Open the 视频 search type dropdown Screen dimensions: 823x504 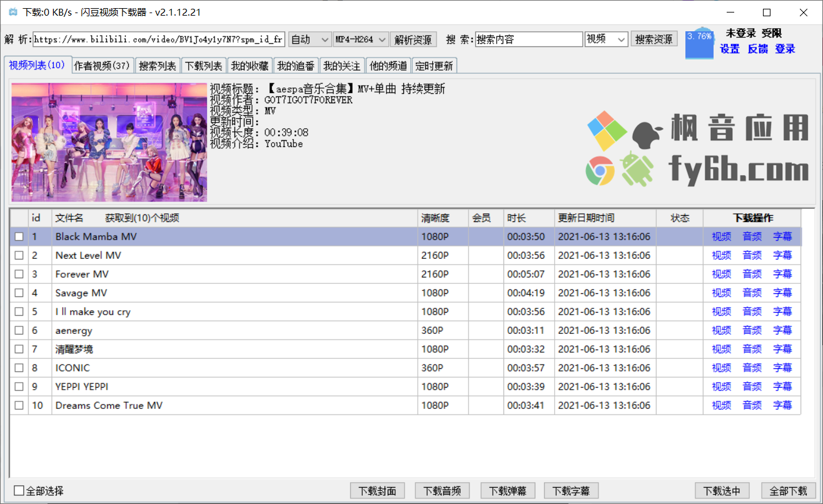click(606, 39)
